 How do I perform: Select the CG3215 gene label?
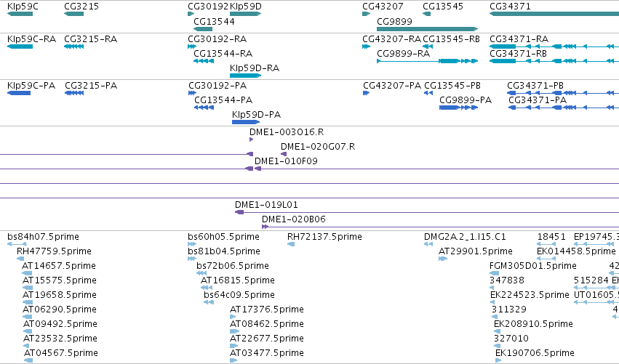[x=81, y=7]
